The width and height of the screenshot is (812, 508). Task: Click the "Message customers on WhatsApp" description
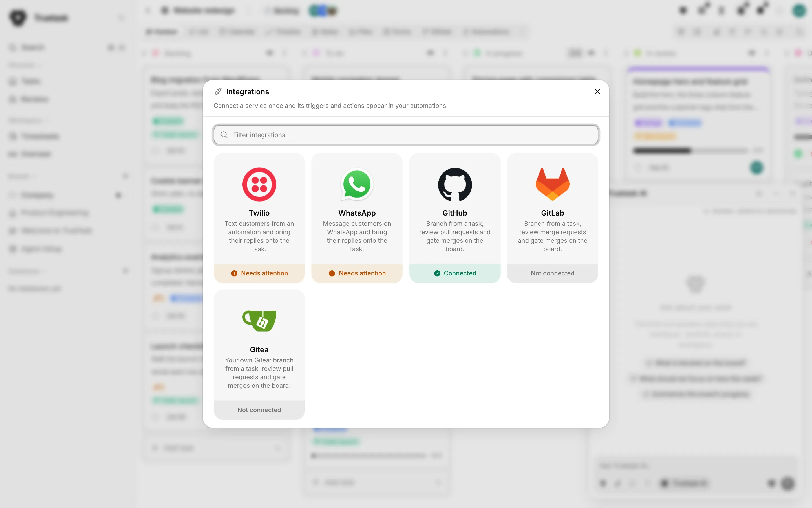357,236
